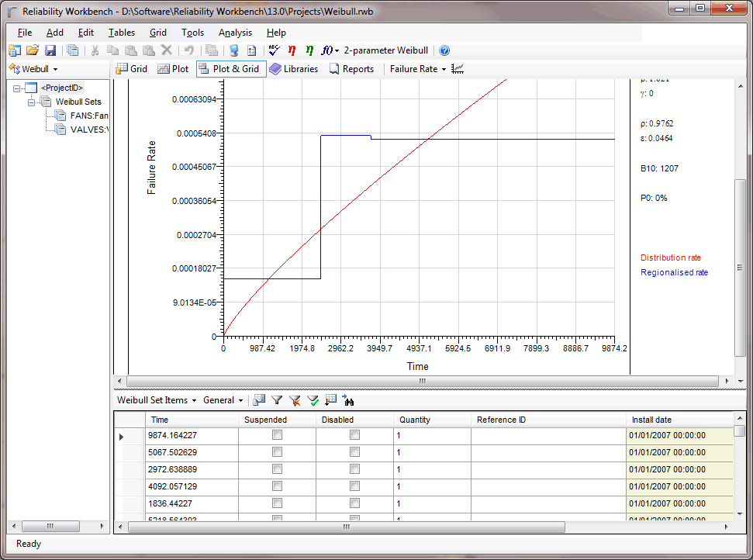Collapse the Weibull Sets tree node
753x560 pixels.
(32, 102)
